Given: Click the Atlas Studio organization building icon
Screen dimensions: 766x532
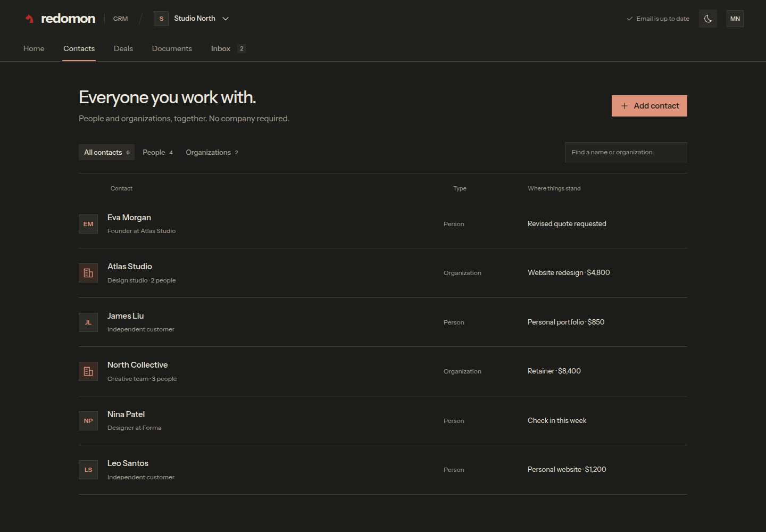Looking at the screenshot, I should pos(88,273).
